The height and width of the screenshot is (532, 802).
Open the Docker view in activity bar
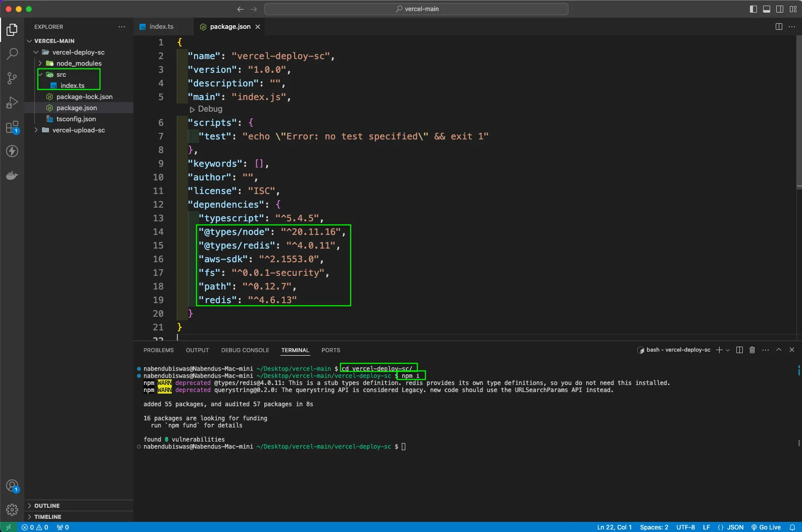click(12, 175)
